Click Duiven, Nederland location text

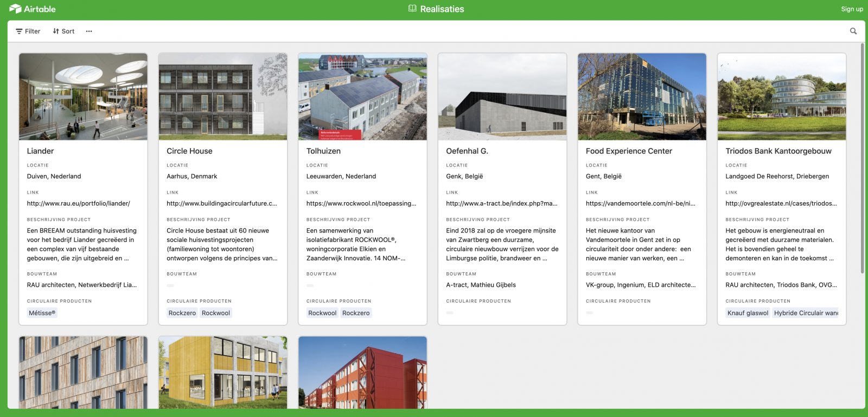54,176
